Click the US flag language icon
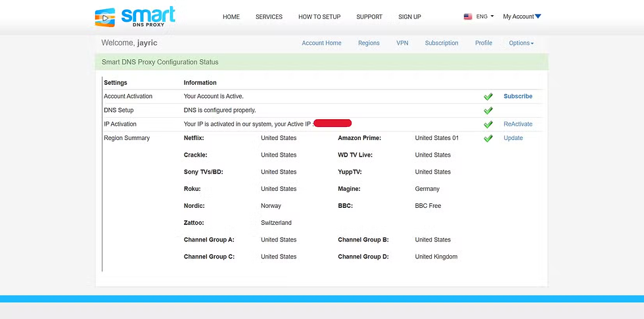The width and height of the screenshot is (644, 319). click(468, 17)
